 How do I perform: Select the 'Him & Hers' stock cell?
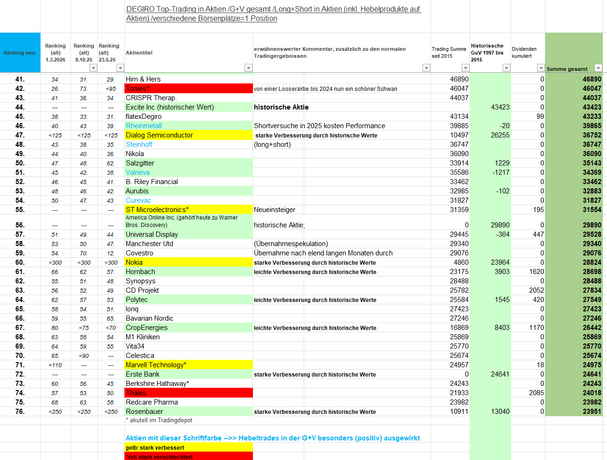(189, 79)
